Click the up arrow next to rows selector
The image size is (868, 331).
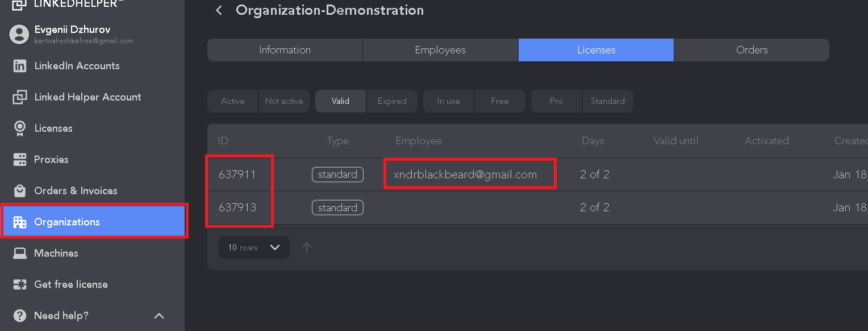(307, 248)
